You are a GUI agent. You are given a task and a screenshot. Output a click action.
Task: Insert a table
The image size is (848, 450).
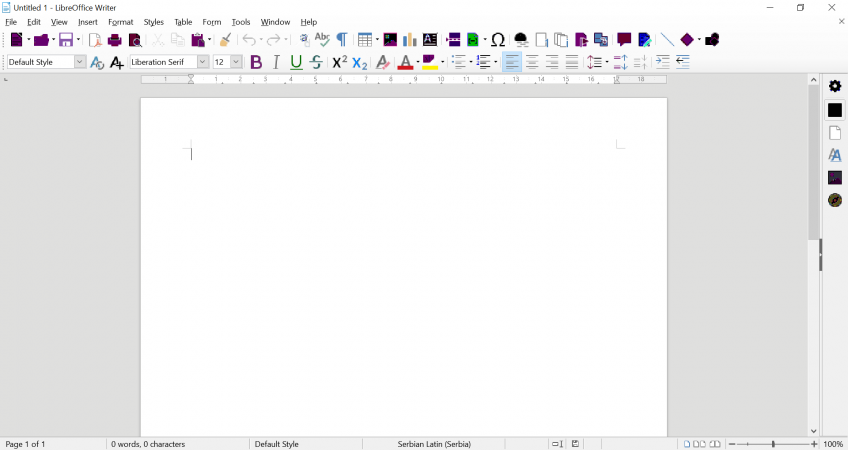point(365,39)
